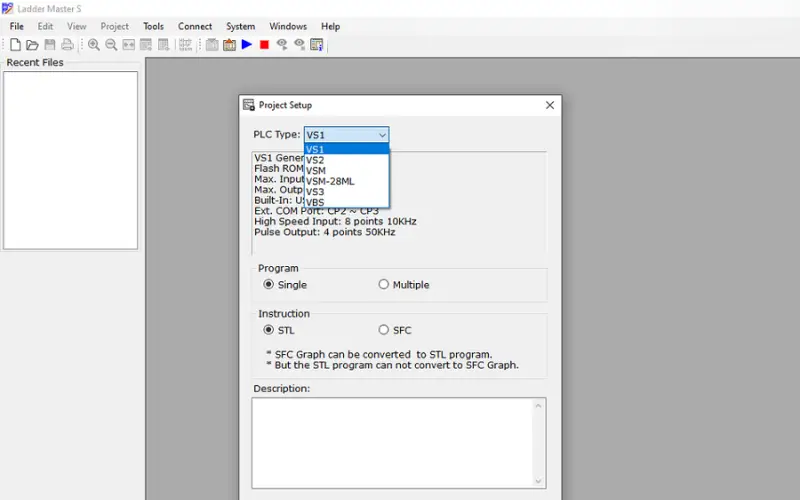Screen dimensions: 800x500
Task: Open the File menu
Action: [17, 26]
